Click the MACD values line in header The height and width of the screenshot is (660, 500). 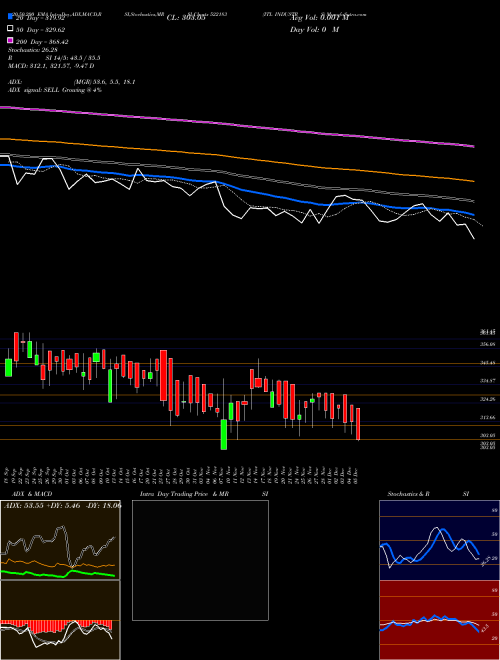(x=51, y=66)
